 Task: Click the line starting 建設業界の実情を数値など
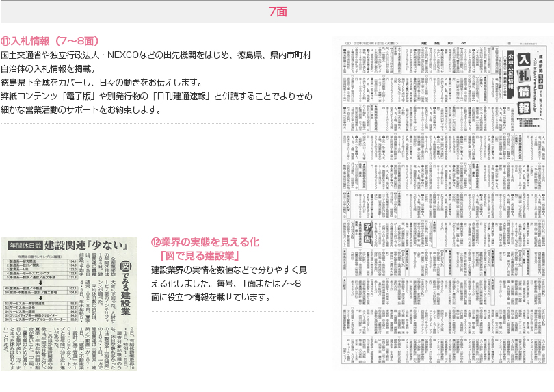pyautogui.click(x=229, y=270)
